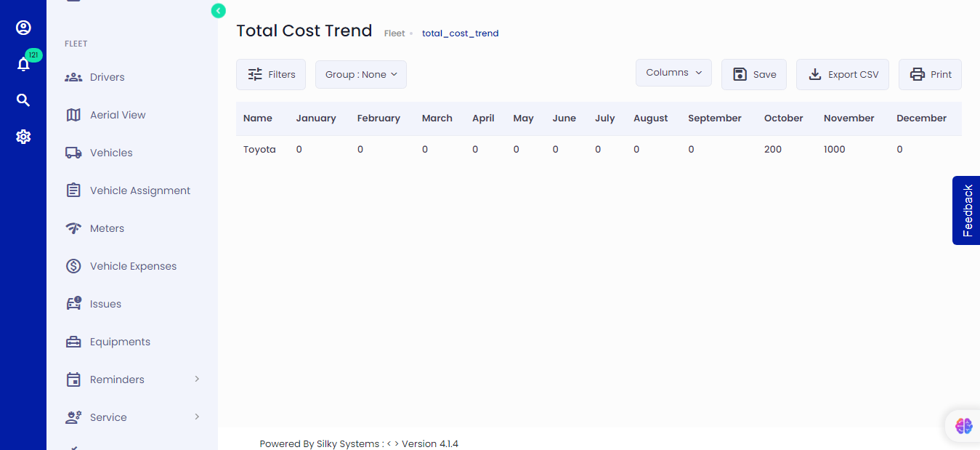
Task: Click the Meters gauge icon
Action: [73, 228]
